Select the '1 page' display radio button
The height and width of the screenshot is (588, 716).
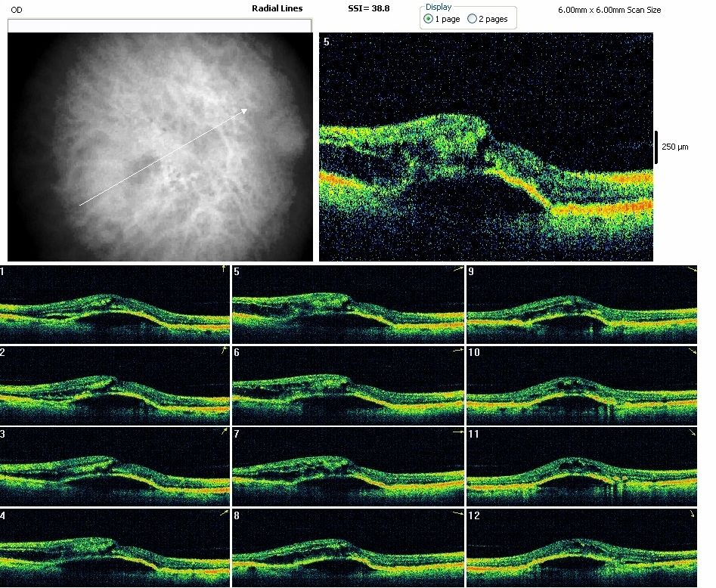(x=429, y=19)
